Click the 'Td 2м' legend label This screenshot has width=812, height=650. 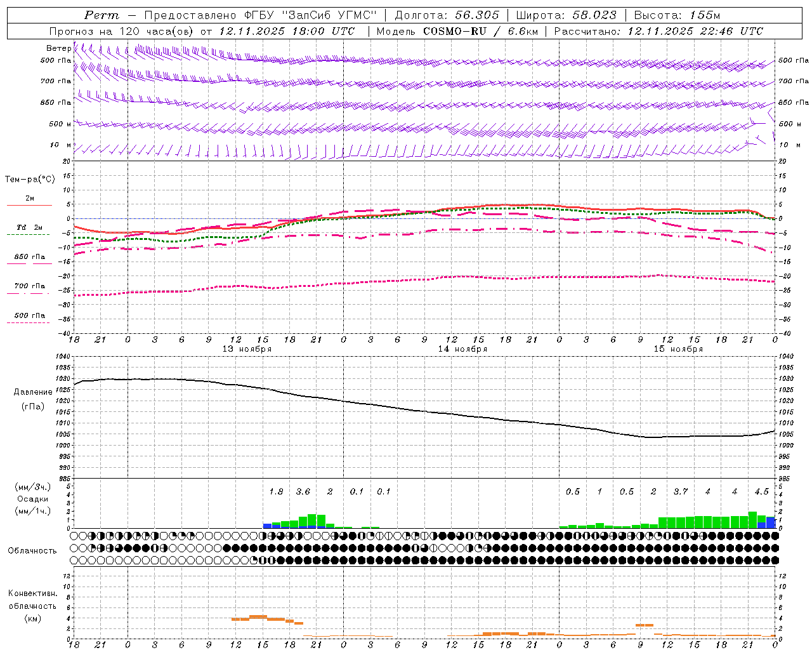coord(29,227)
